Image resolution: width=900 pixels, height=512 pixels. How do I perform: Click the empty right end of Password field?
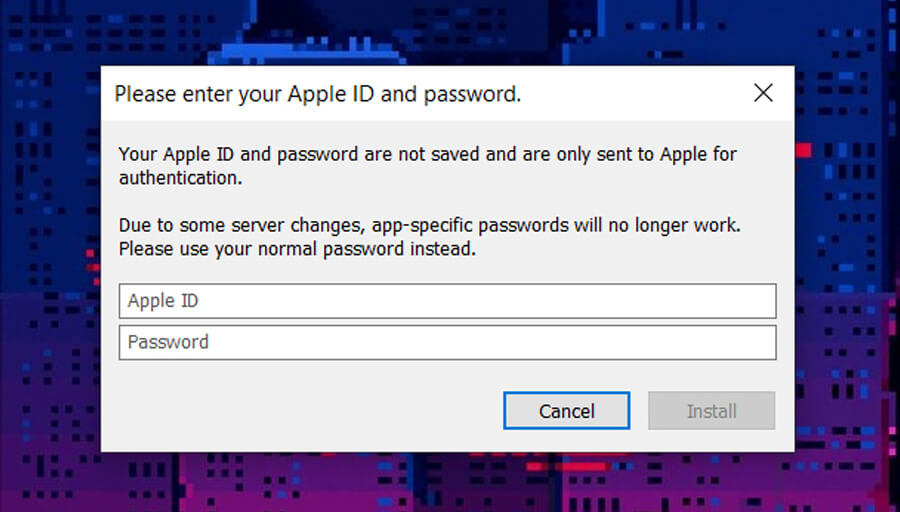pyautogui.click(x=740, y=342)
